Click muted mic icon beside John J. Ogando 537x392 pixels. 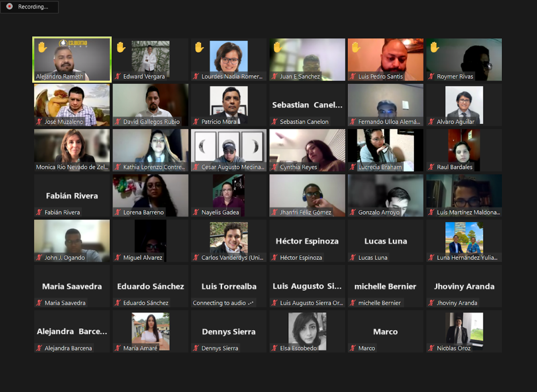point(39,258)
